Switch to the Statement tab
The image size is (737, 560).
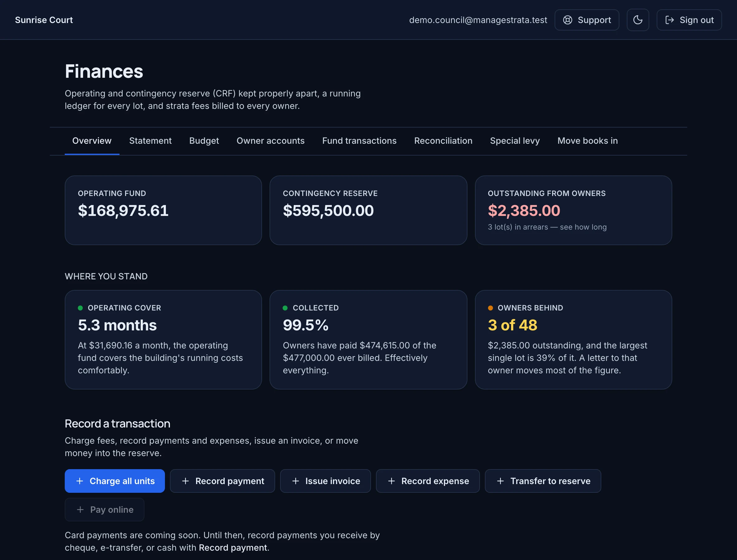[150, 141]
